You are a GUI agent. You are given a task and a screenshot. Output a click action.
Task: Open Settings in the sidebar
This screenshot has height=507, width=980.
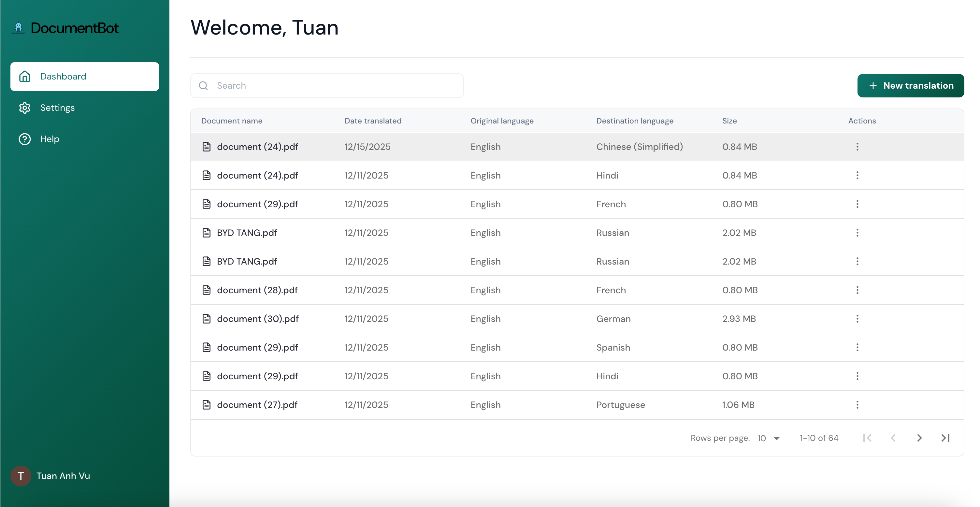57,108
